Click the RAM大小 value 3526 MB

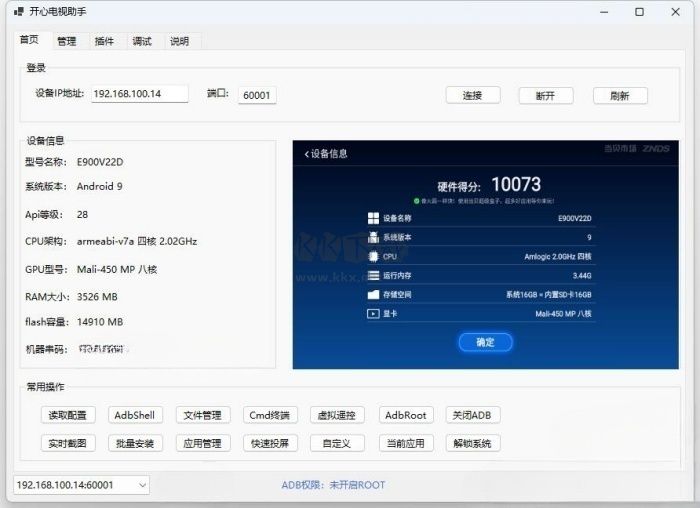97,296
